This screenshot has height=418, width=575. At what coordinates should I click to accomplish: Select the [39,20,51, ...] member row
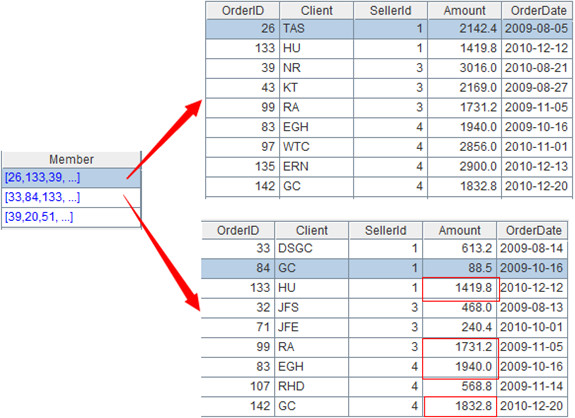tap(71, 217)
